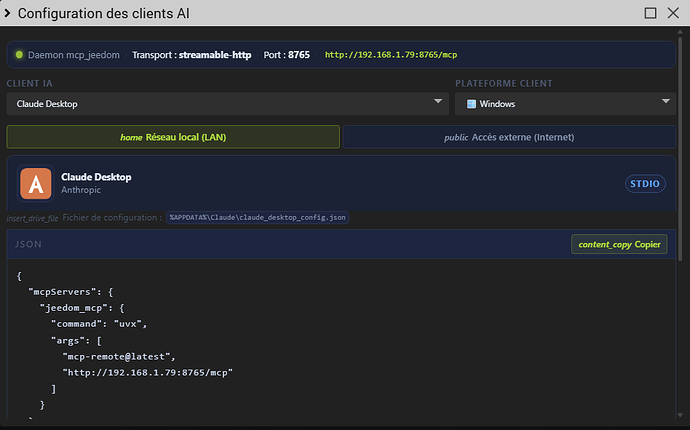Click the Port : 8765 value
690x430 pixels.
tap(286, 55)
